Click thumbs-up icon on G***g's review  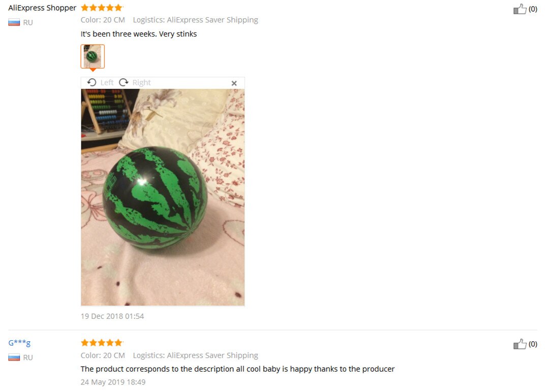[x=519, y=344]
